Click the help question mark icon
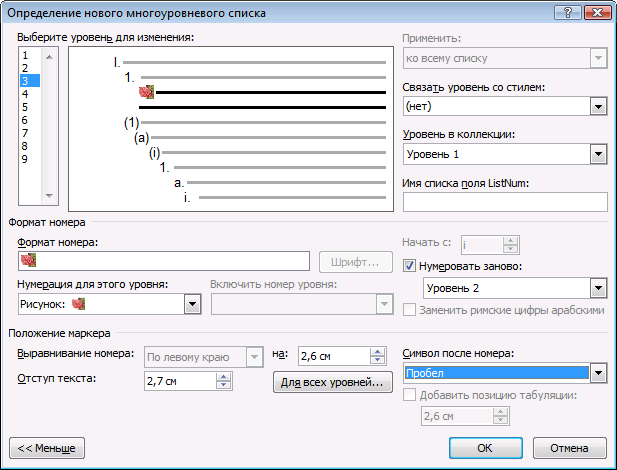 pyautogui.click(x=567, y=13)
